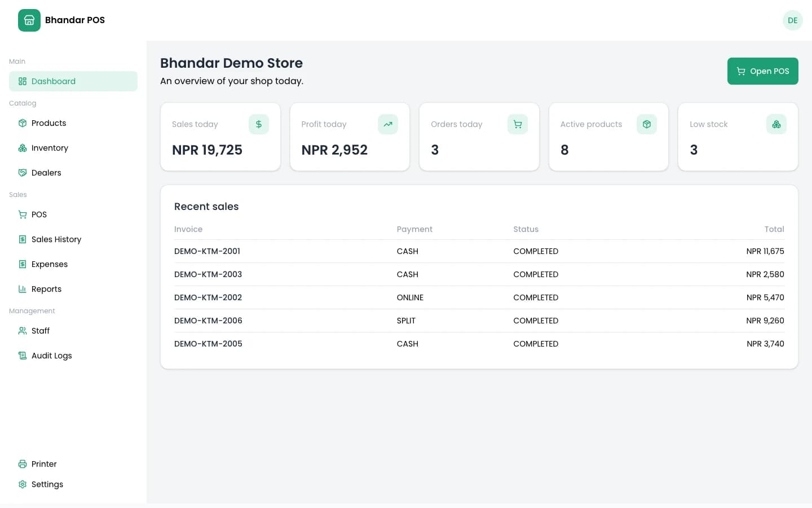Open the Reports section
The image size is (812, 508).
[73, 289]
